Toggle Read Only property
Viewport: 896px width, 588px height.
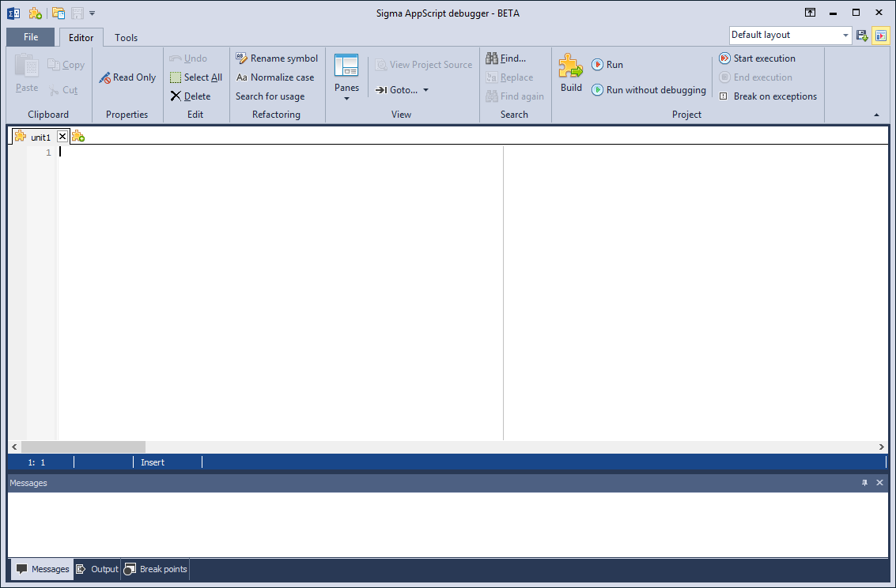[127, 77]
